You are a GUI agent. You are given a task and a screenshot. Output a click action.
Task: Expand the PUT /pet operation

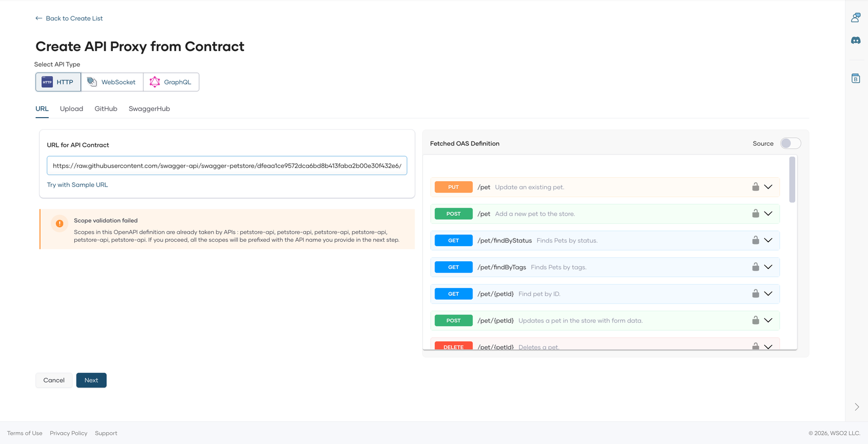point(768,187)
